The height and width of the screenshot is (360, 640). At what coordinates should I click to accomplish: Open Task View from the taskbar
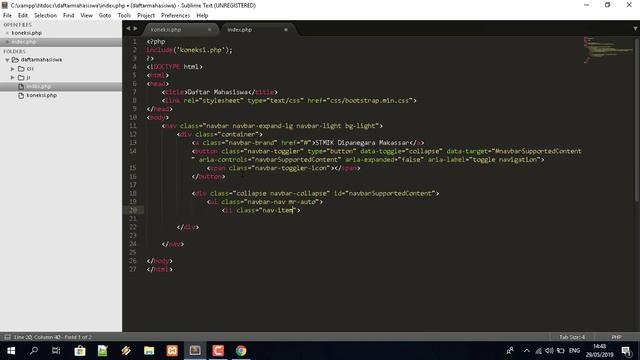(x=56, y=351)
